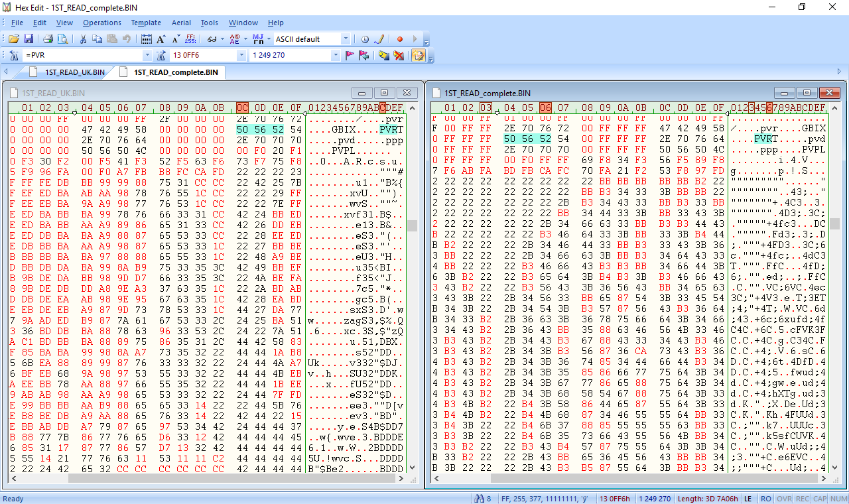This screenshot has width=849, height=504.
Task: Open the Operations menu
Action: coord(102,23)
